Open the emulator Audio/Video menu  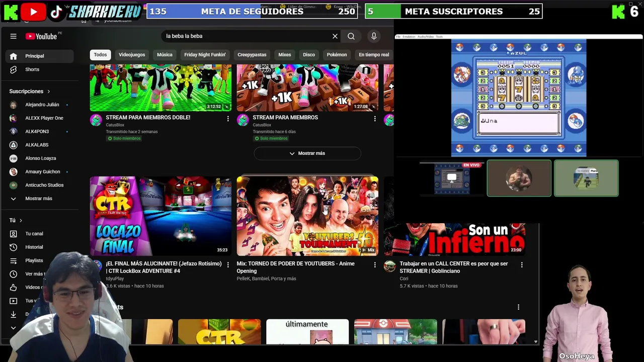tap(426, 37)
